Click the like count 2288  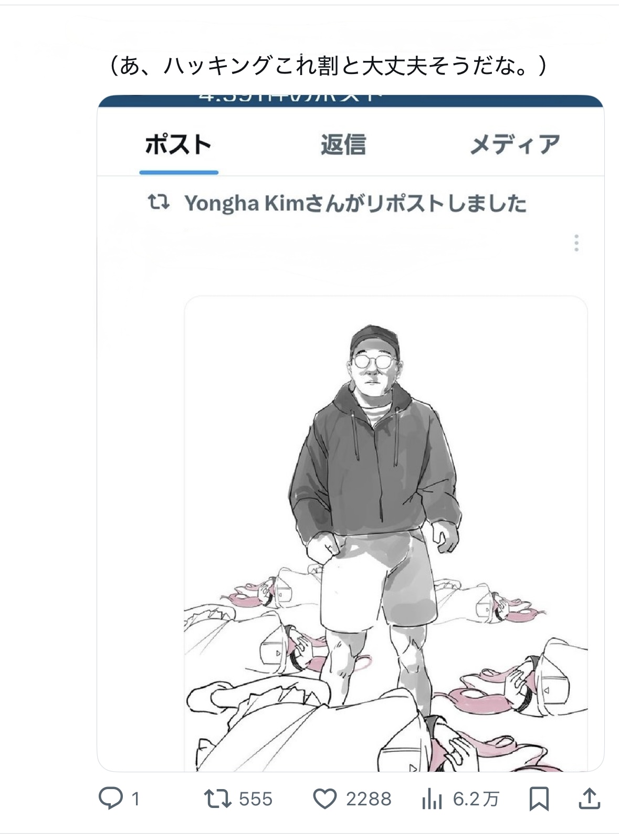(368, 799)
